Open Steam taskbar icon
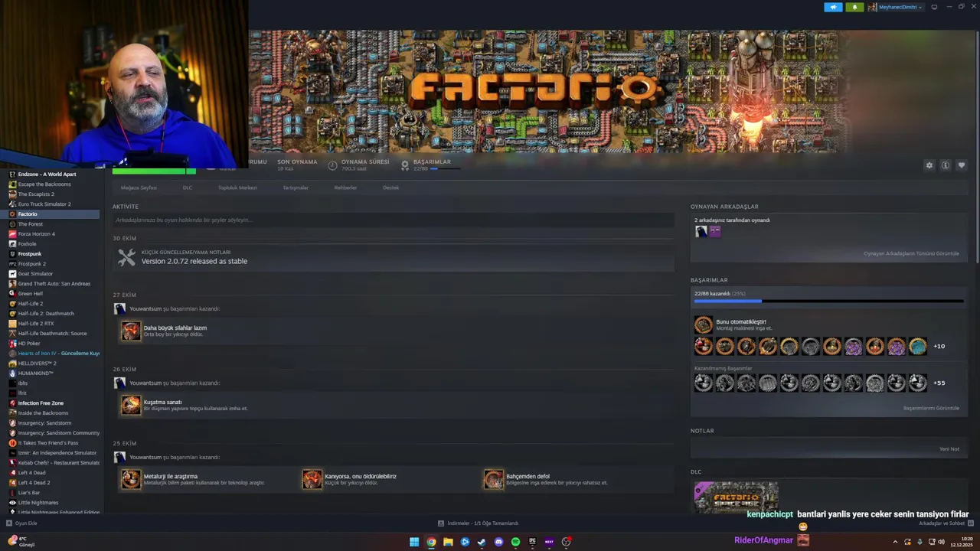This screenshot has height=551, width=980. click(x=482, y=542)
